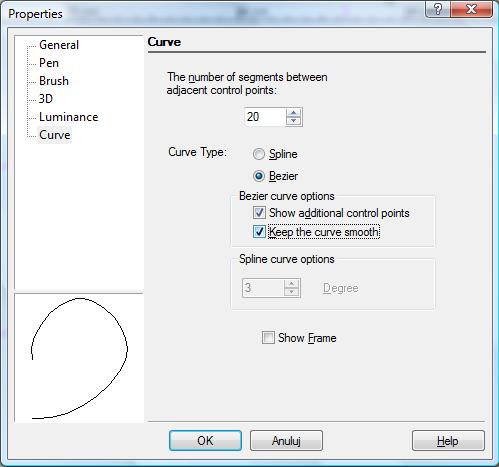
Task: Click the Help button
Action: (448, 441)
